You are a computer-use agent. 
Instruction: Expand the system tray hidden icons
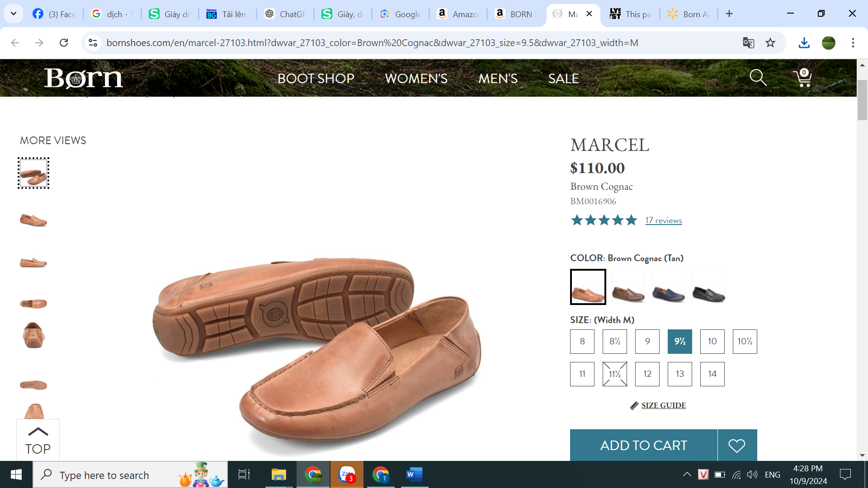coord(687,474)
